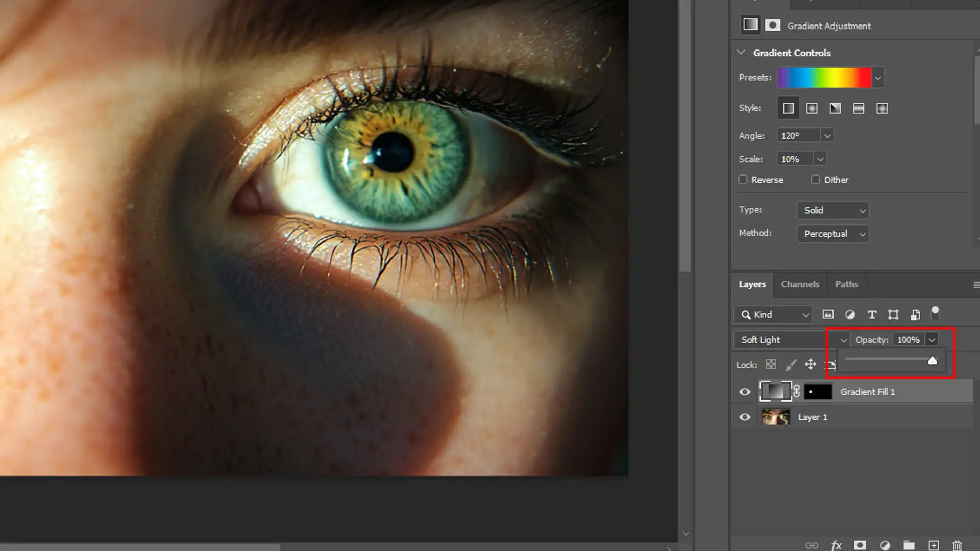The height and width of the screenshot is (551, 980).
Task: Click the Opacity value field 100%
Action: click(909, 340)
